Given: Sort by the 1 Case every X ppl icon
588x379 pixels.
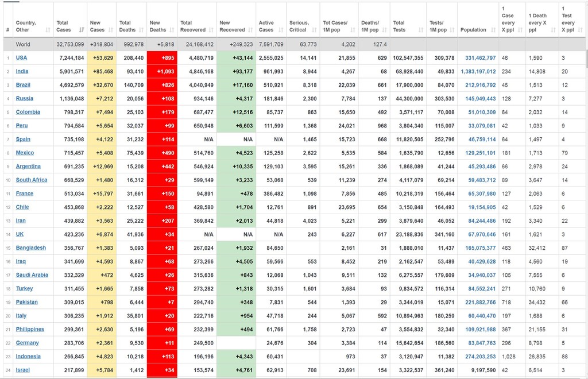Looking at the screenshot, I should click(x=520, y=30).
